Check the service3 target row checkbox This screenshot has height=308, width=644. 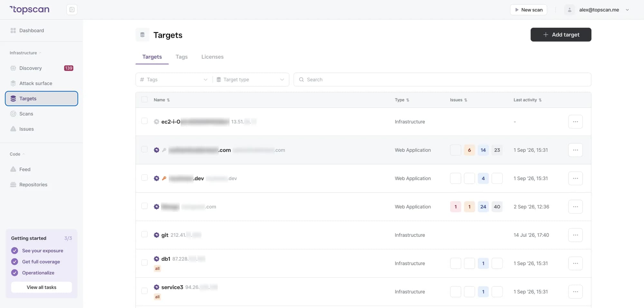[144, 291]
